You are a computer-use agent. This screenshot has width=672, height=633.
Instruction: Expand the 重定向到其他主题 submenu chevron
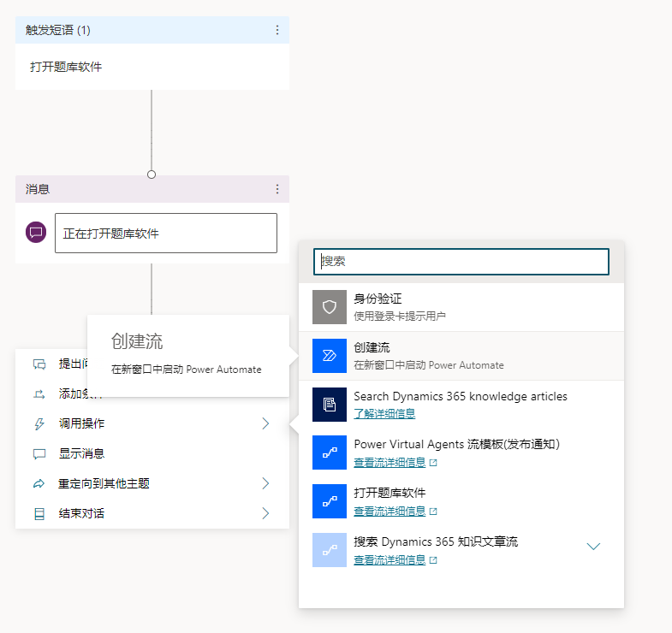pyautogui.click(x=265, y=483)
